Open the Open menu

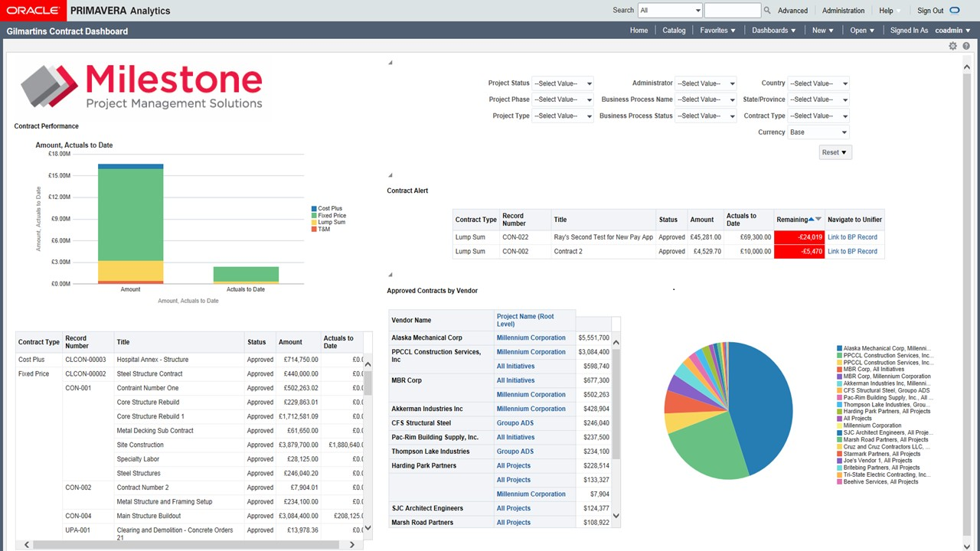point(861,31)
